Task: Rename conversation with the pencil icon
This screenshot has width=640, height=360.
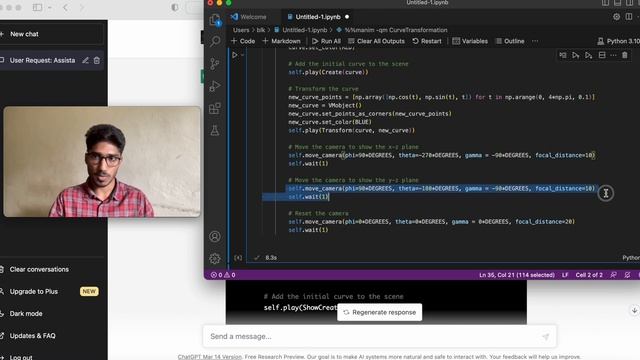Action: tap(85, 60)
